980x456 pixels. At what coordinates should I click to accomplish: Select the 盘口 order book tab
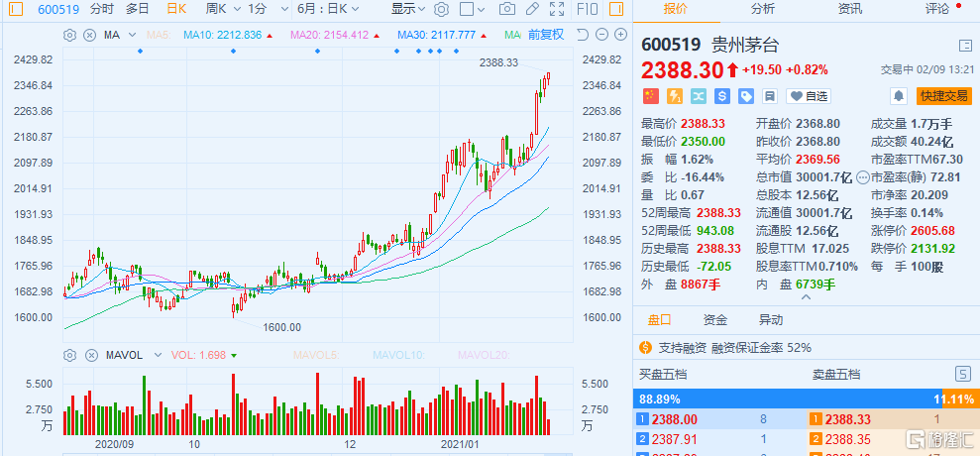pyautogui.click(x=659, y=320)
